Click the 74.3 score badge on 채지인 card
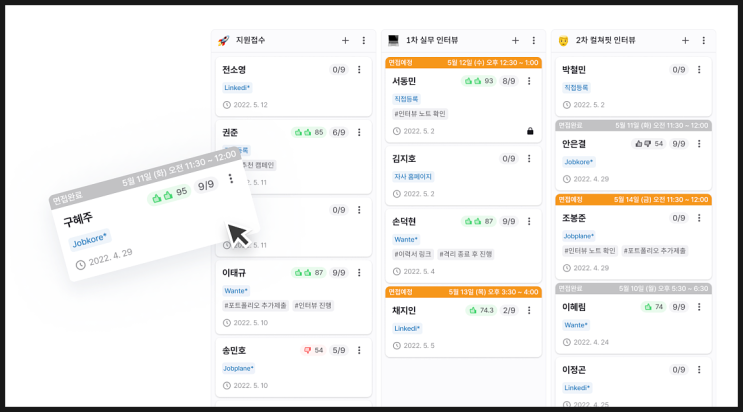The width and height of the screenshot is (743, 412). click(481, 311)
